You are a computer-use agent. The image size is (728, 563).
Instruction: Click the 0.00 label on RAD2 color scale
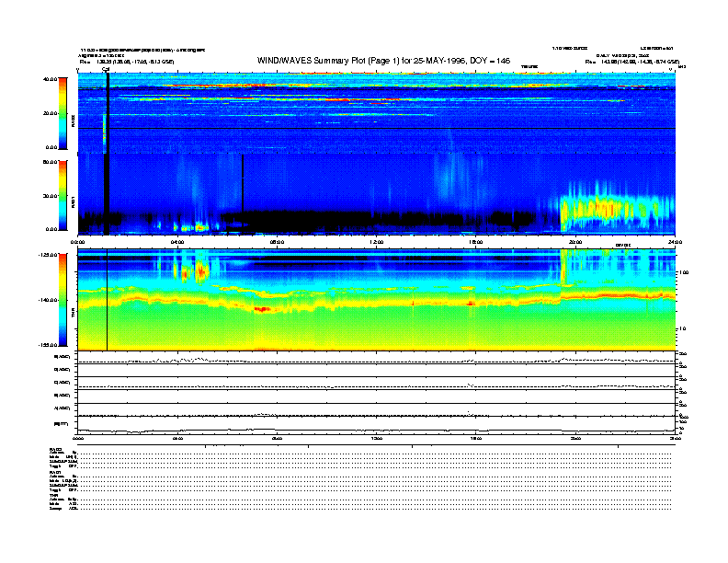tap(51, 148)
